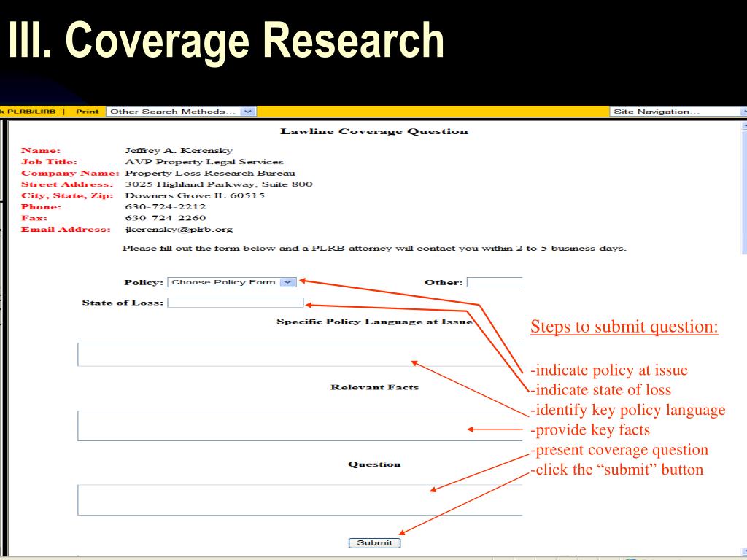Click the Relevant Facts heading
Viewport: 747px width, 560px height.
(375, 387)
